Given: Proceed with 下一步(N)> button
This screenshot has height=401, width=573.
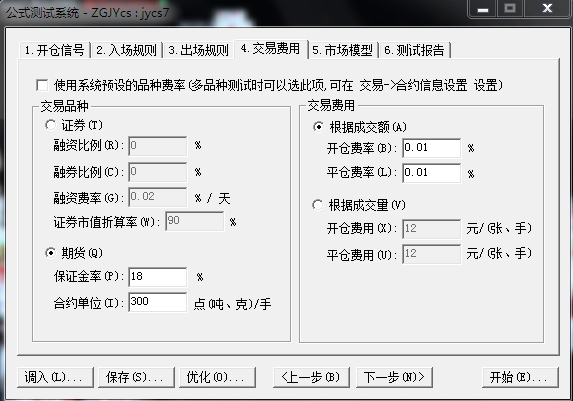Looking at the screenshot, I should point(394,377).
